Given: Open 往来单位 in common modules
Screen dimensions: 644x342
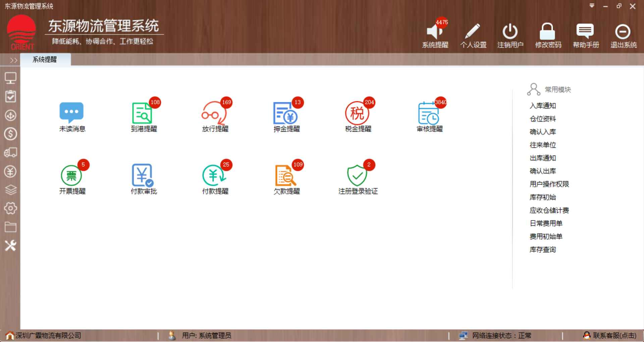Looking at the screenshot, I should pos(543,145).
